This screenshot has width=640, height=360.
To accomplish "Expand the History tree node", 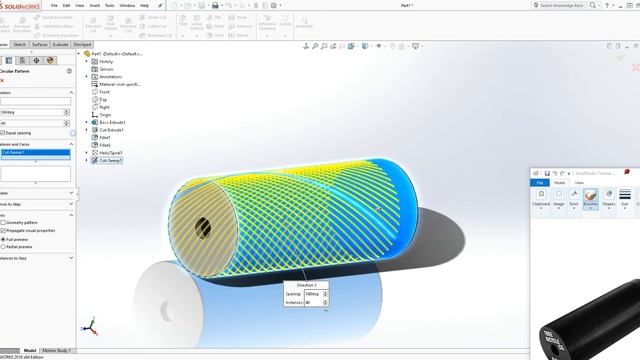I will 86,61.
